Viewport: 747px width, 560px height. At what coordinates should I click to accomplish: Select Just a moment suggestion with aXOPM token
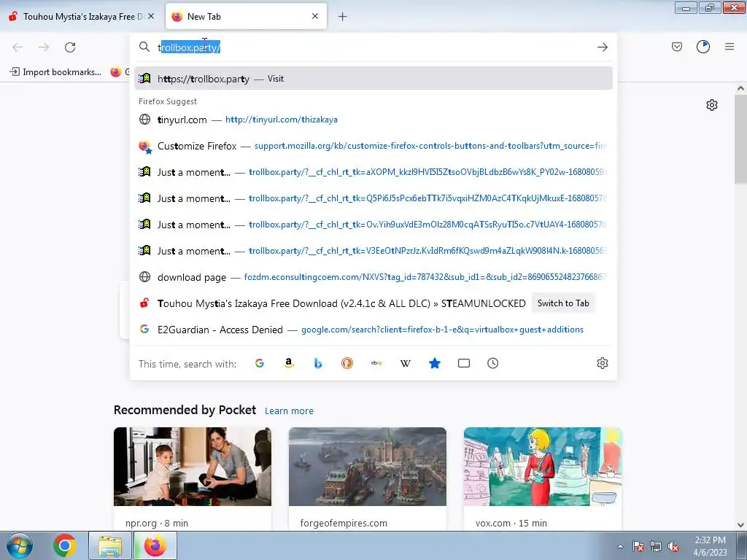tap(373, 172)
